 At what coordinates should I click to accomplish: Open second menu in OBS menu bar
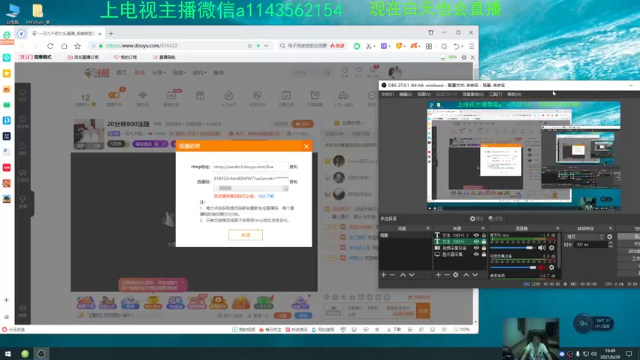coord(405,94)
